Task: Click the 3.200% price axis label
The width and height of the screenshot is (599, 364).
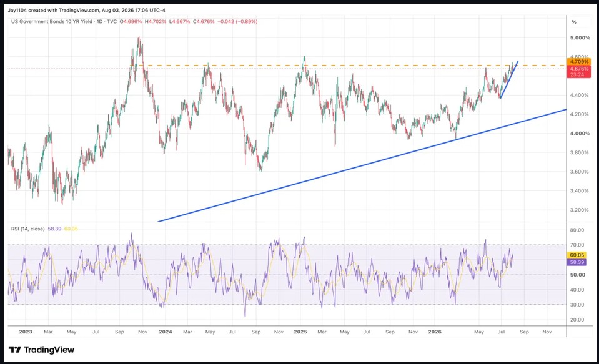Action: click(580, 210)
